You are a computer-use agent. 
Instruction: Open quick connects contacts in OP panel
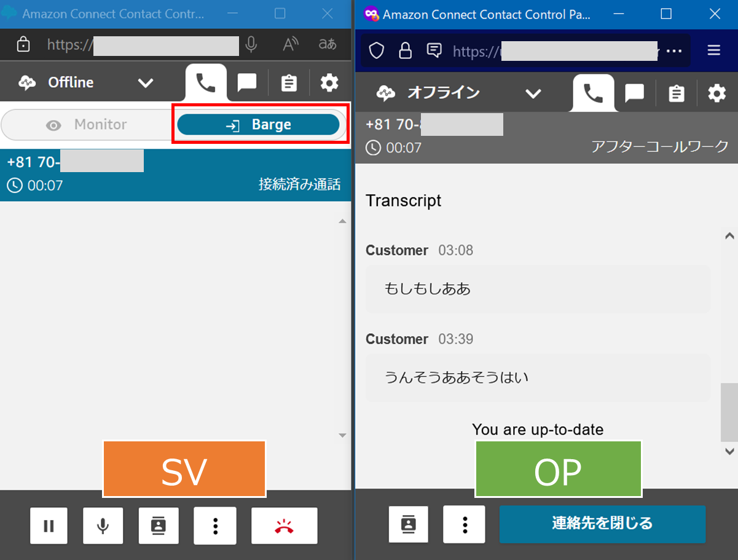click(x=408, y=524)
